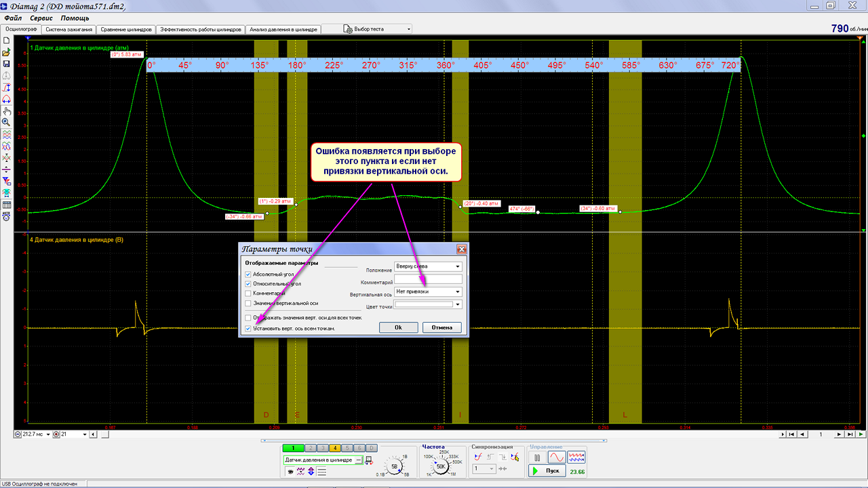Click the frequency knob showing 50K
The width and height of the screenshot is (868, 488).
click(x=441, y=466)
